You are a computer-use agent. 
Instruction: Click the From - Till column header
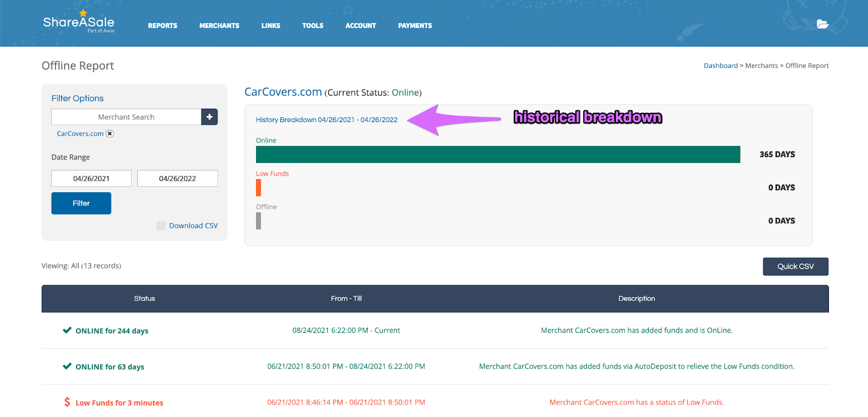tap(346, 299)
